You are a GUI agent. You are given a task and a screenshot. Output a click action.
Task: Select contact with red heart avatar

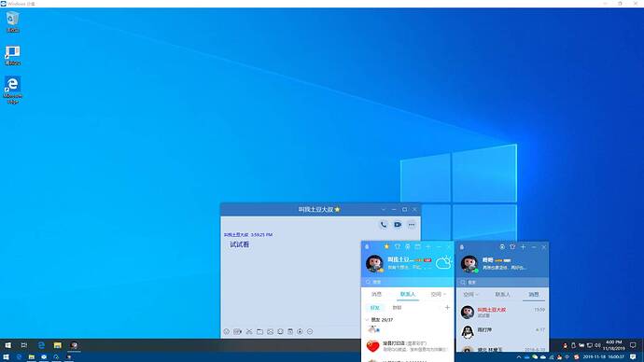[408, 346]
